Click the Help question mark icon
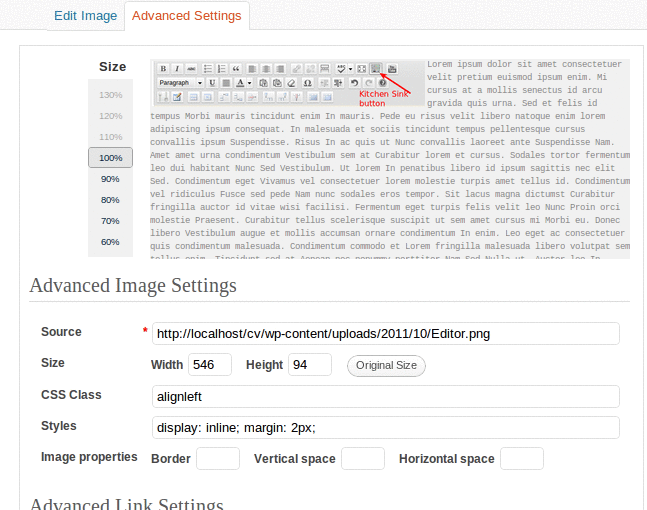Screen dimensions: 647x510 [x=382, y=82]
